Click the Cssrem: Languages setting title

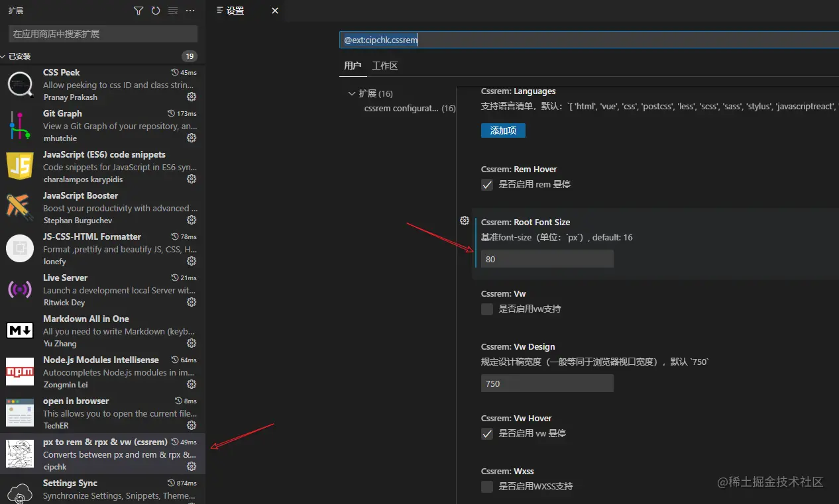pos(518,91)
